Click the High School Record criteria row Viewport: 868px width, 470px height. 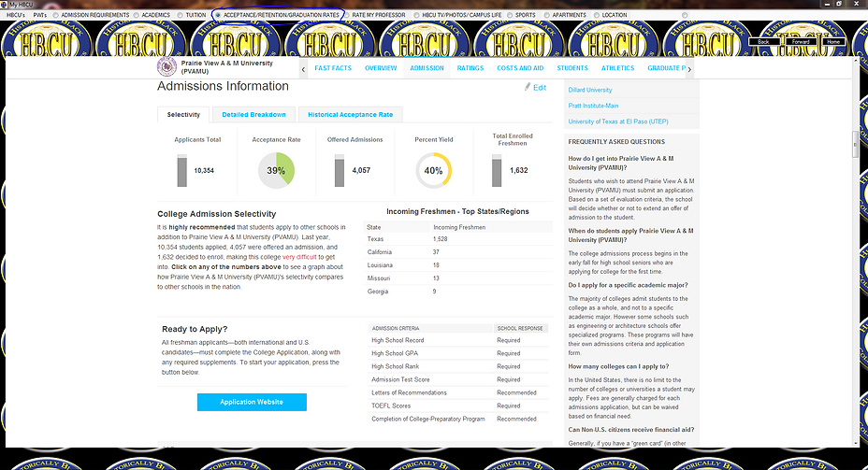click(458, 340)
